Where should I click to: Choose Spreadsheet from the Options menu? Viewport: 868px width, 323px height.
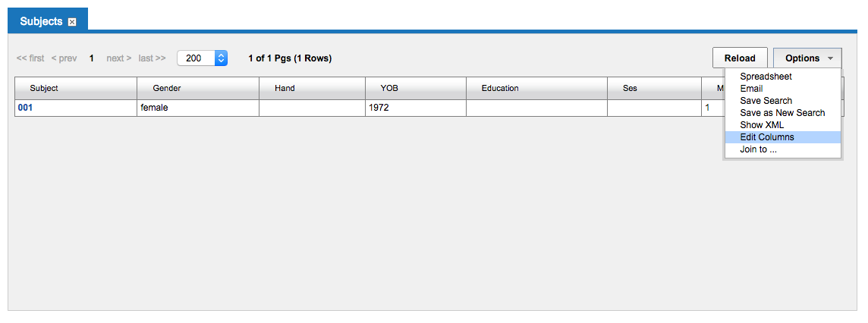(x=766, y=77)
